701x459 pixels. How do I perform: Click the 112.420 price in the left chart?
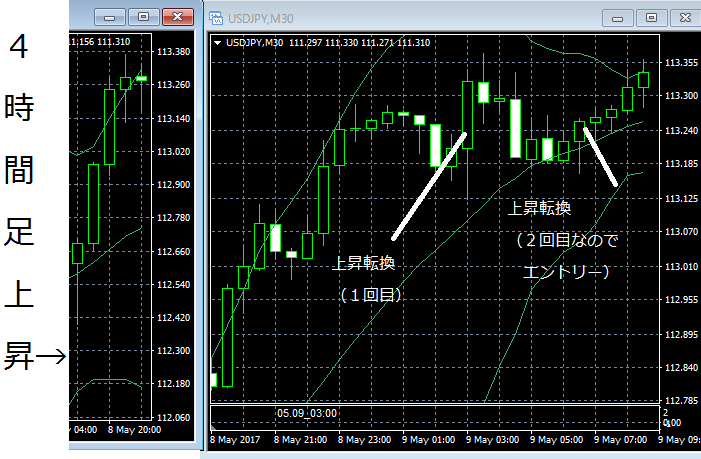[173, 318]
